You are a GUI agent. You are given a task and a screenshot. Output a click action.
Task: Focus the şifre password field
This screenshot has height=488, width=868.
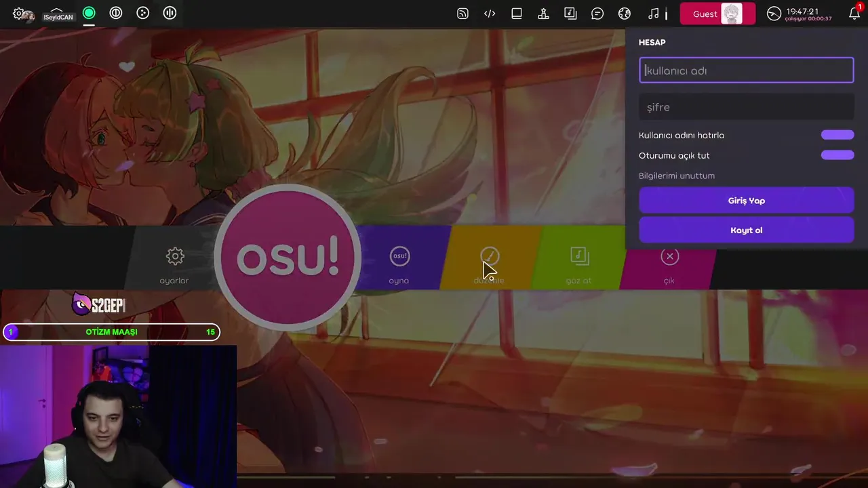(746, 107)
